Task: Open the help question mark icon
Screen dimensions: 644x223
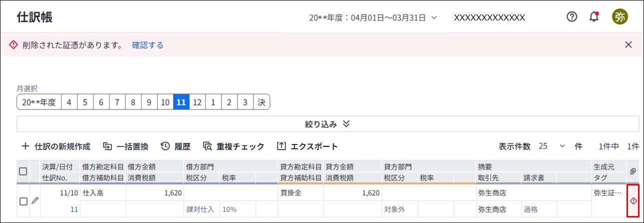Action: 572,16
